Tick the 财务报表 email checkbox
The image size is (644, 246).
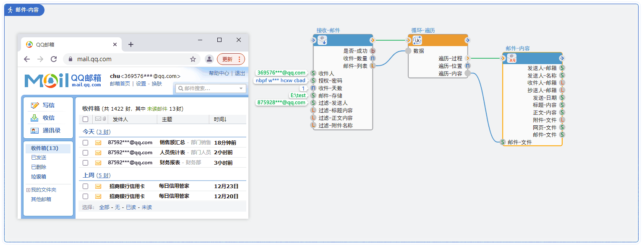click(x=86, y=163)
